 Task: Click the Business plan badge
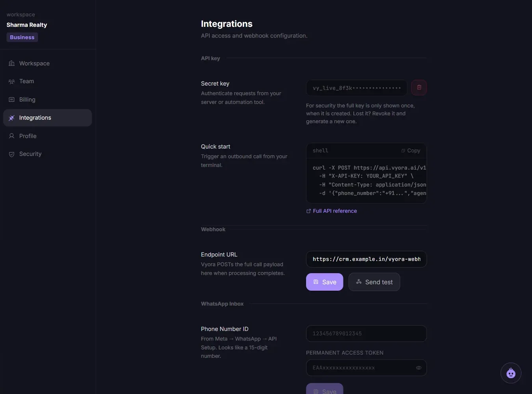coord(22,37)
